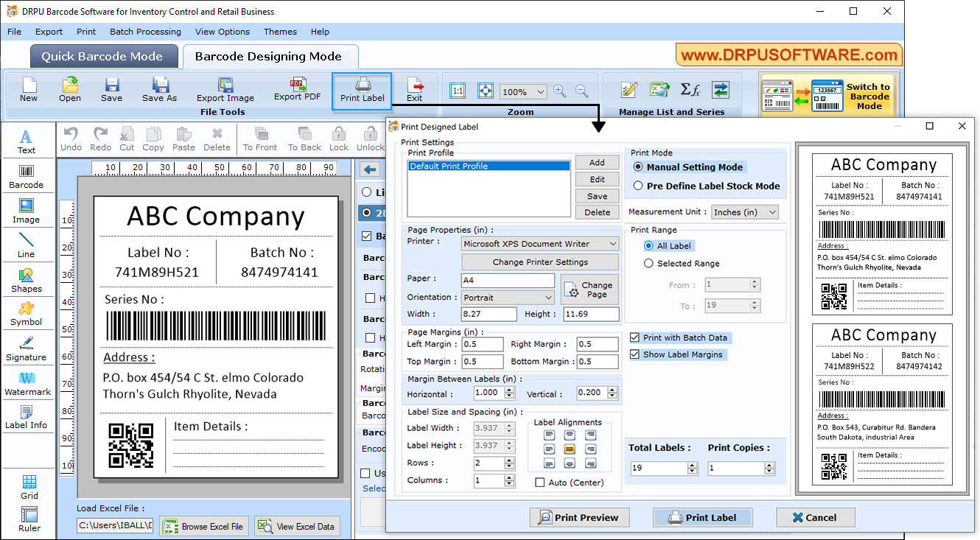Viewport: 980px width, 540px height.
Task: Click the Print Preview button
Action: [x=579, y=516]
